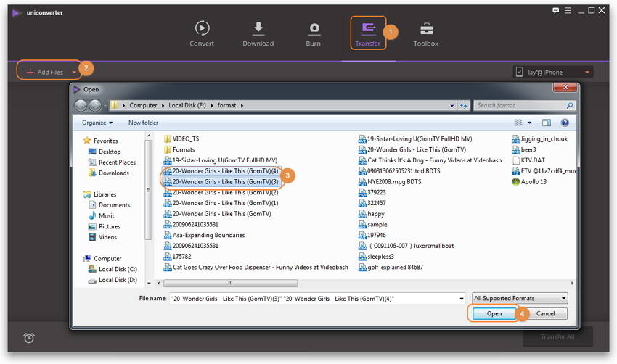Click the uniconverter feedback chat icon
The width and height of the screenshot is (617, 364).
[x=555, y=11]
